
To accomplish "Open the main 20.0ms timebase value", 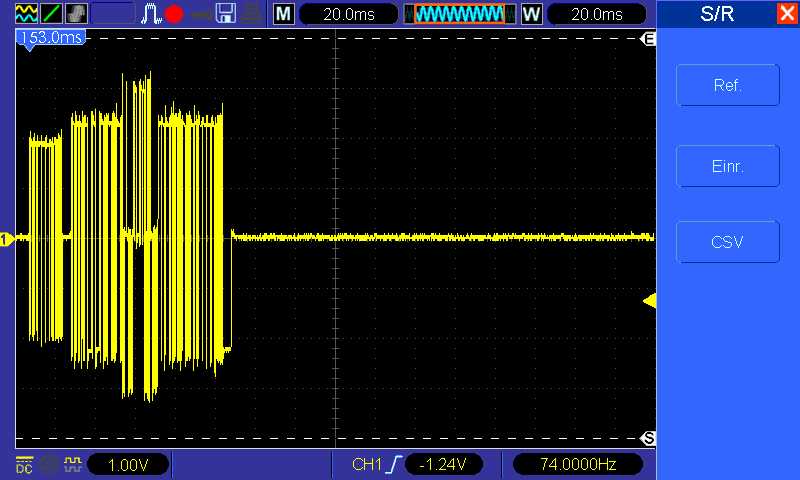I will pos(349,14).
